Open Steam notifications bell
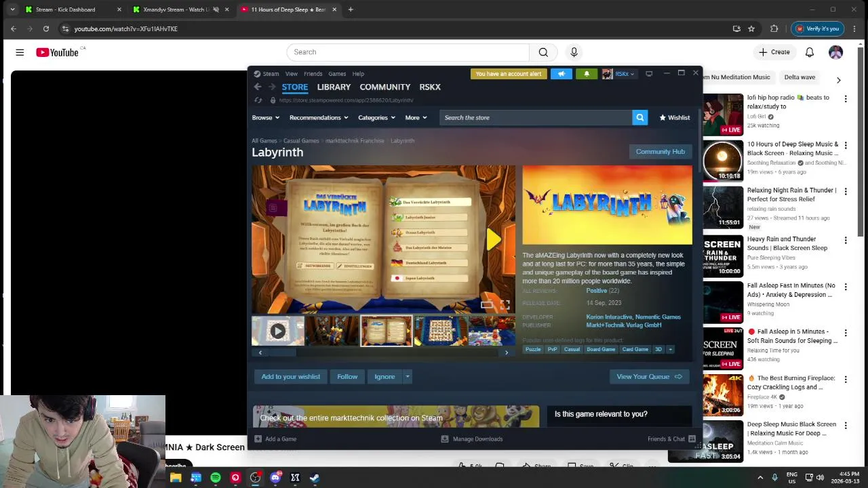The width and height of the screenshot is (868, 488). 587,74
